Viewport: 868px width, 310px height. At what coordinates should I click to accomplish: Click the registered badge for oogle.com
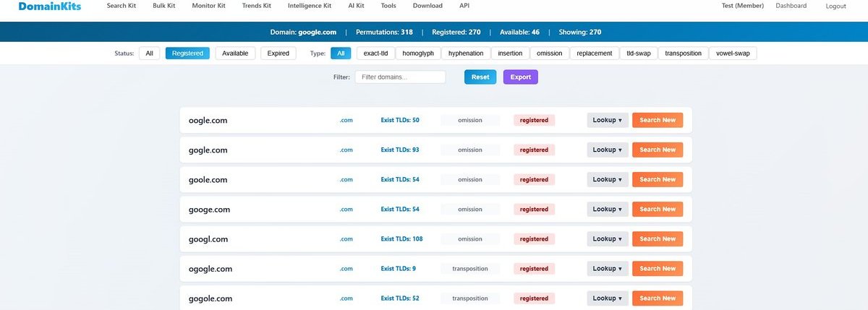(534, 120)
